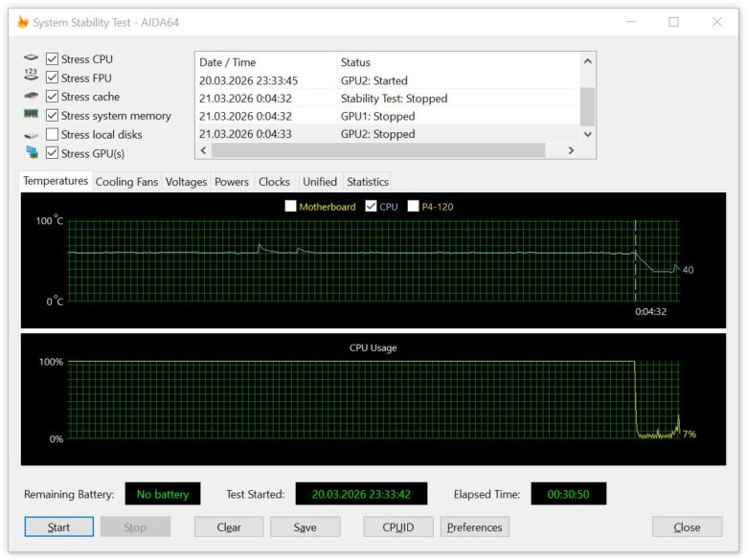
Task: Enable the P4-120 temperature checkbox
Action: click(413, 206)
